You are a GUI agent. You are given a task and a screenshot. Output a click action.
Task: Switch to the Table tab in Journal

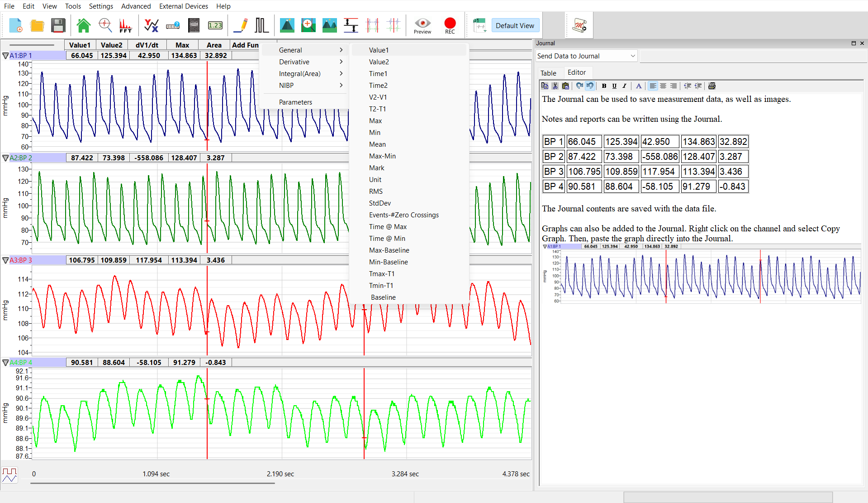[x=548, y=73]
